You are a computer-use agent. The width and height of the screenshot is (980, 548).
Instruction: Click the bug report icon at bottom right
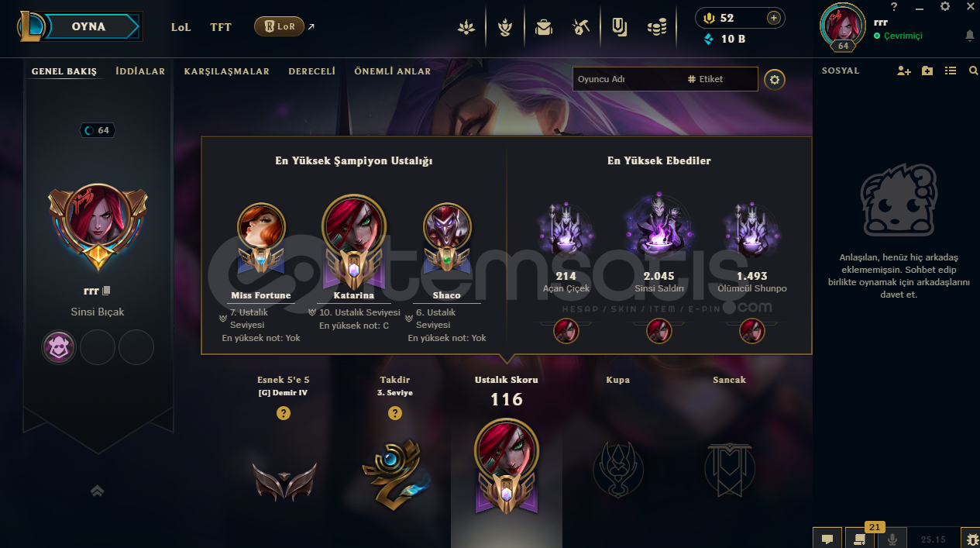click(x=970, y=539)
